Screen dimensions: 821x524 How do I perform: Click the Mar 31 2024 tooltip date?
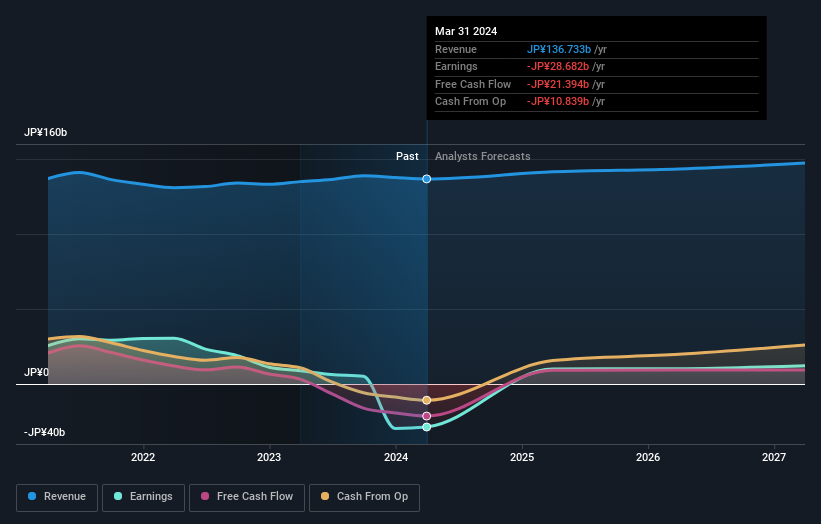pyautogui.click(x=466, y=31)
